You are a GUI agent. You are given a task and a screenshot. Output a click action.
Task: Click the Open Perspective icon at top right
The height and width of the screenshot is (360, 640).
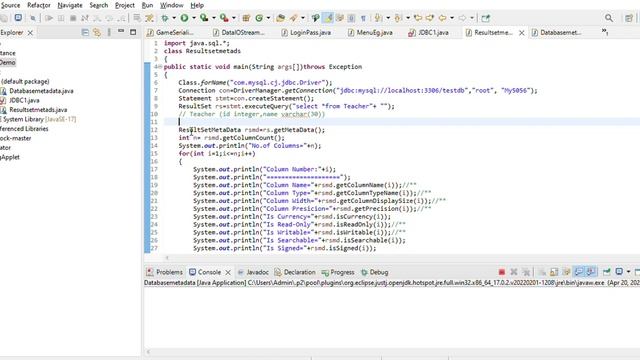(x=629, y=18)
